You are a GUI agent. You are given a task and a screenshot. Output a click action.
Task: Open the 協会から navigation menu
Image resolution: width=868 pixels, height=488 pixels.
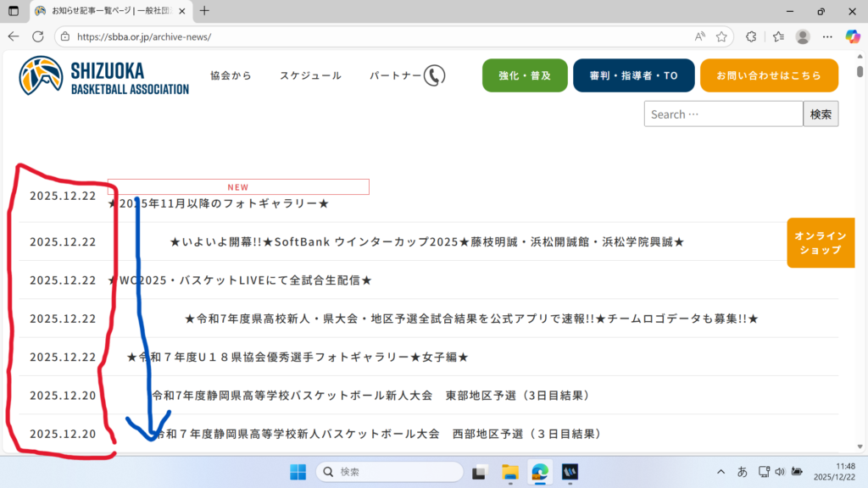(231, 75)
